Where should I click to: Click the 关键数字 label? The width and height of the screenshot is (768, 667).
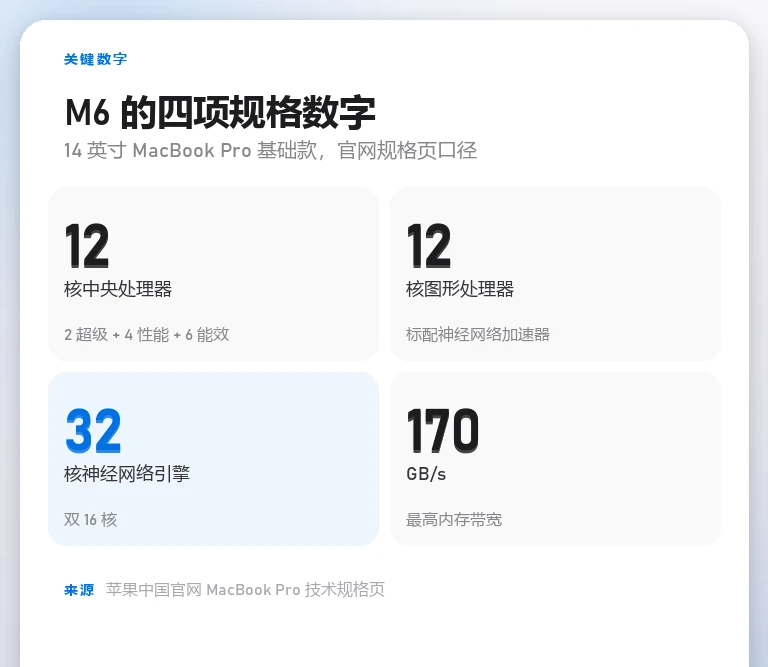pyautogui.click(x=96, y=59)
